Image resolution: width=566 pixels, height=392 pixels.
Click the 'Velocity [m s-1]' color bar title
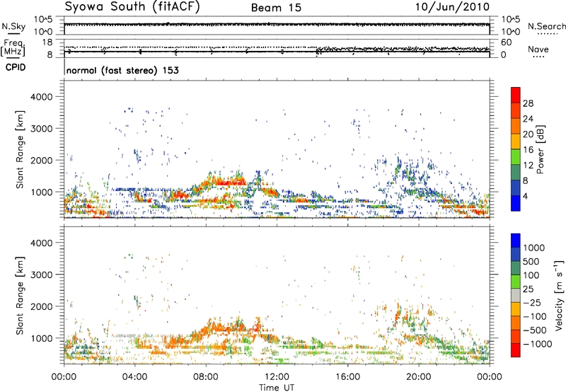pos(560,295)
